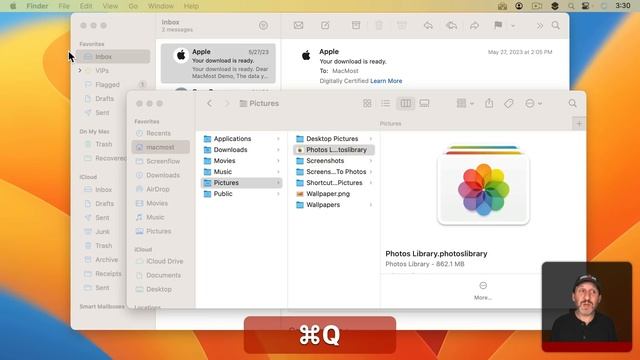Image resolution: width=640 pixels, height=360 pixels.
Task: Expand the VIPs disclosure arrow in Mail
Action: (x=80, y=70)
